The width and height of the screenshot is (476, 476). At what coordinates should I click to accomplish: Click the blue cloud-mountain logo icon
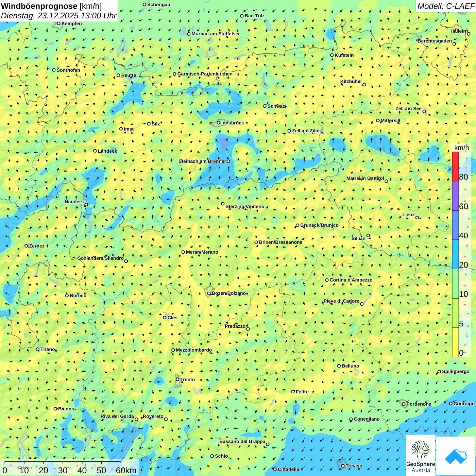tap(456, 456)
